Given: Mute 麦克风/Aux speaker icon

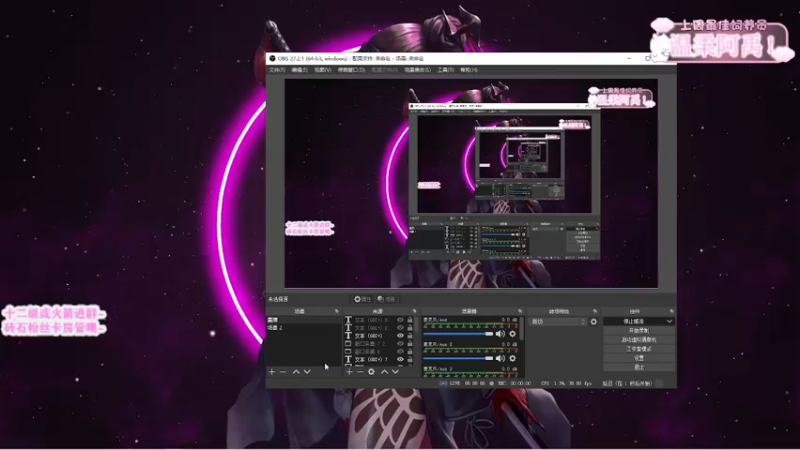Looking at the screenshot, I should 500,334.
